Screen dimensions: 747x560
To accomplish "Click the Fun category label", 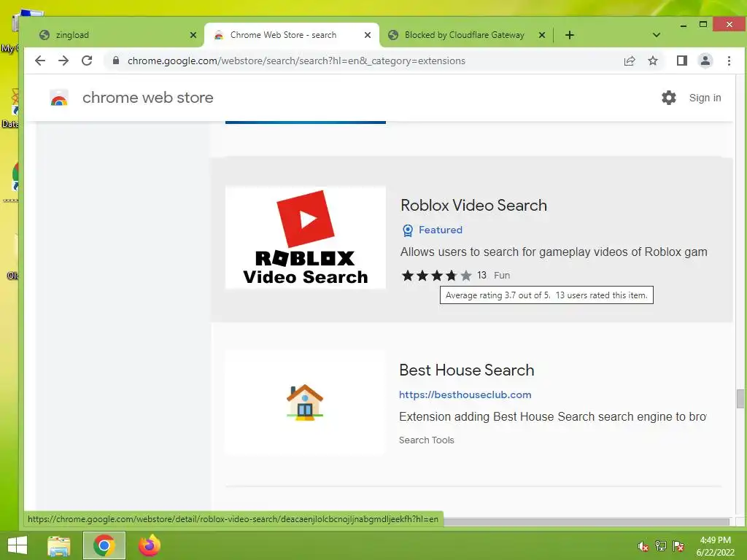I will 502,275.
